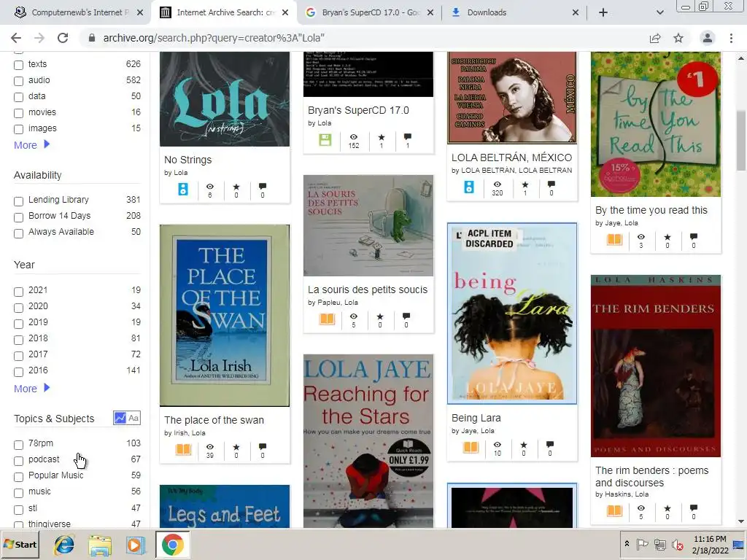Viewport: 747px width, 560px height.
Task: Open Bryan's SuperCD 17.0 title link
Action: [358, 110]
